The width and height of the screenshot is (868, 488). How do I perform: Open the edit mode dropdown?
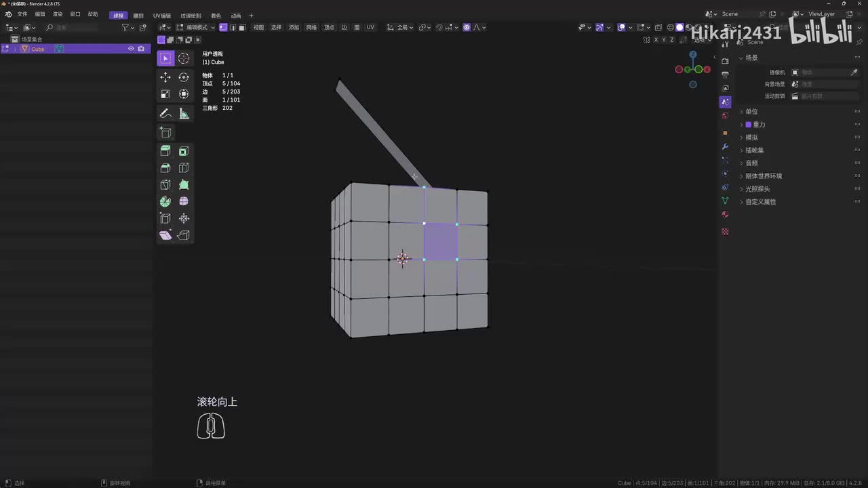click(x=195, y=27)
